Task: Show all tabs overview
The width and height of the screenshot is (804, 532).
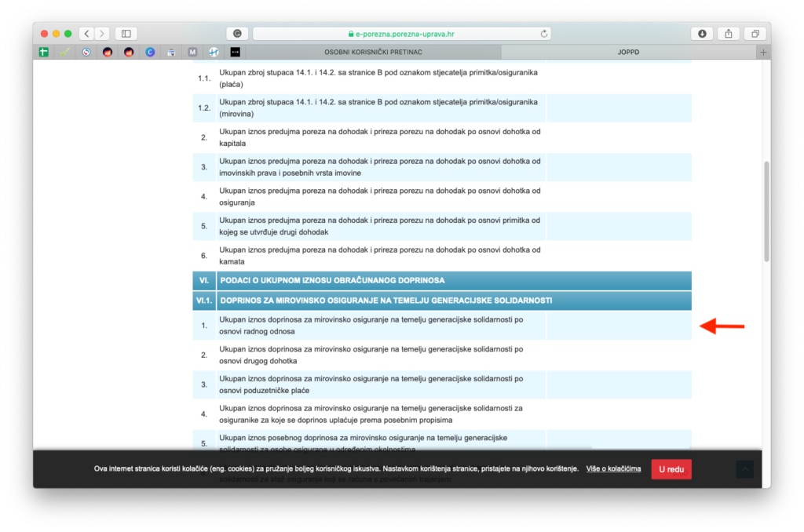Action: point(755,34)
